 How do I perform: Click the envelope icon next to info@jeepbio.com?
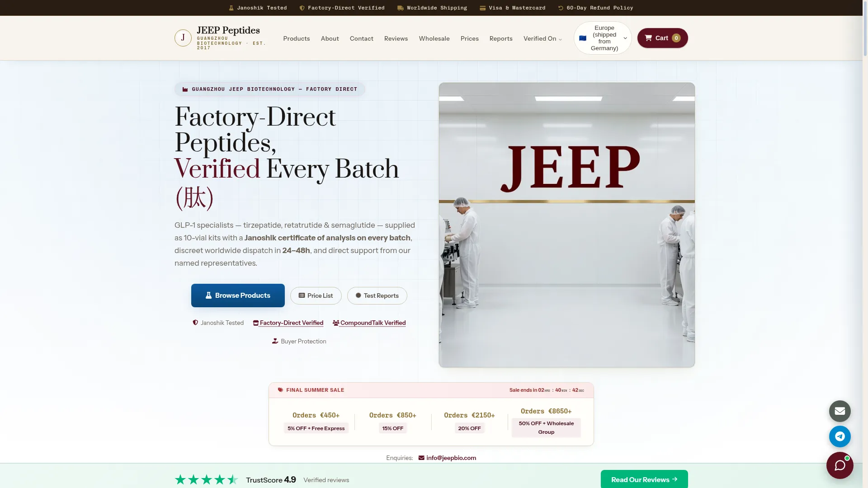[421, 458]
